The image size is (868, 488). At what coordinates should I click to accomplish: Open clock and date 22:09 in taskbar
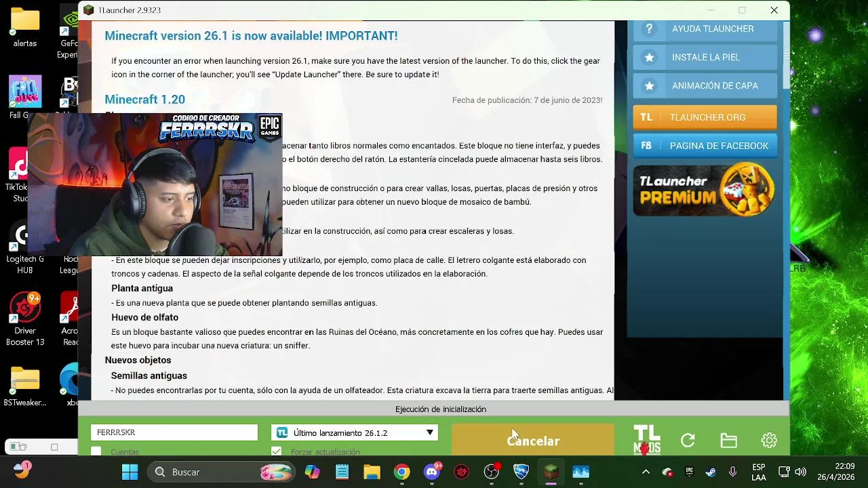tap(835, 472)
